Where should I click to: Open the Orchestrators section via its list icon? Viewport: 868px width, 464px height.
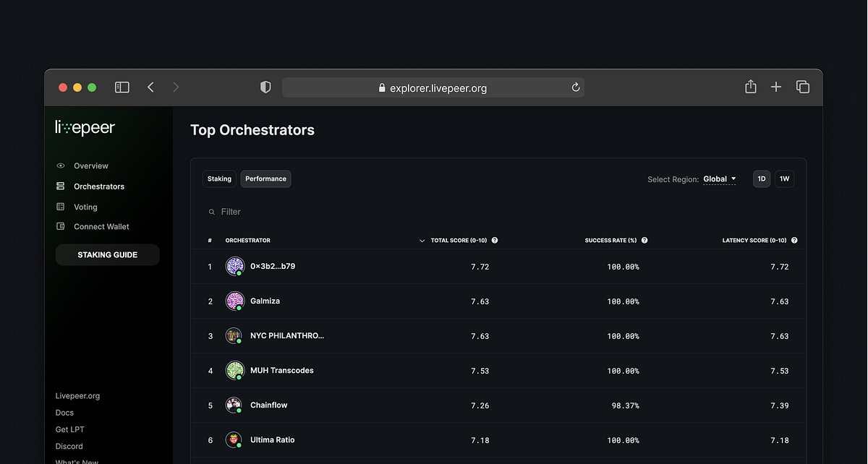coord(61,186)
